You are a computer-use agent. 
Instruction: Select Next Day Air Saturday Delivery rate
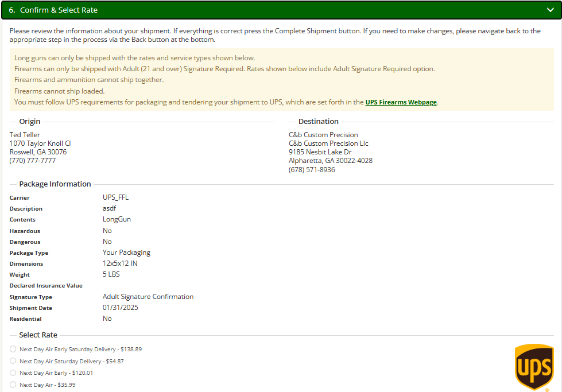tap(13, 360)
